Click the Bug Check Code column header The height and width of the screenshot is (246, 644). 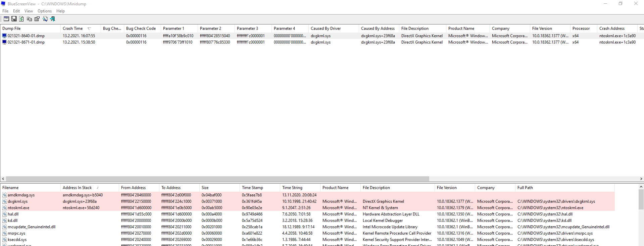click(x=141, y=28)
